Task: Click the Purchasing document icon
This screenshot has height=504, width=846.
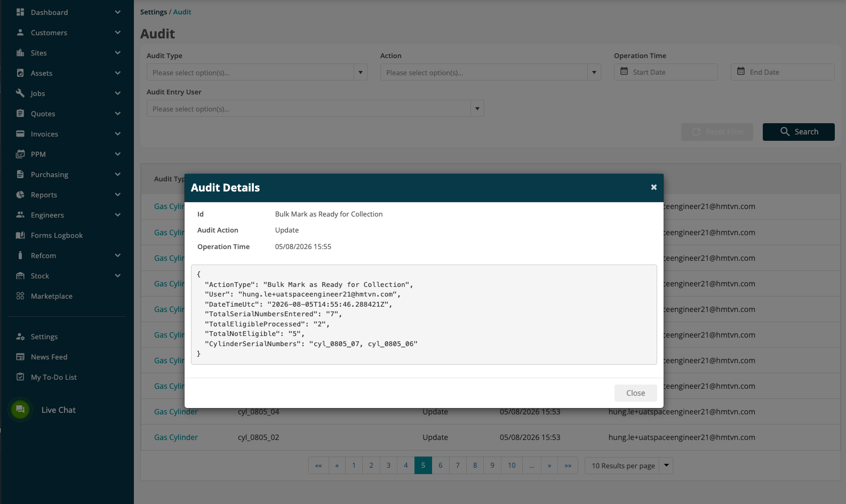Action: click(x=20, y=174)
